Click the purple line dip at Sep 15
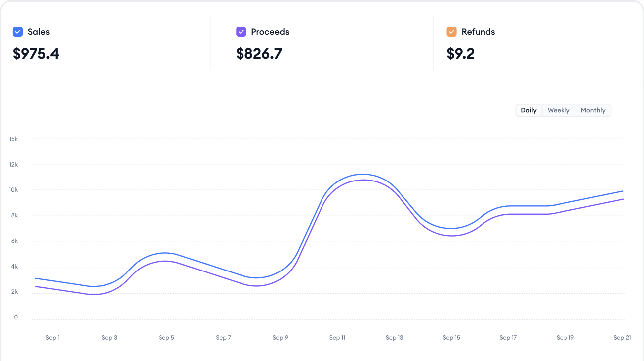The image size is (644, 361). 451,236
